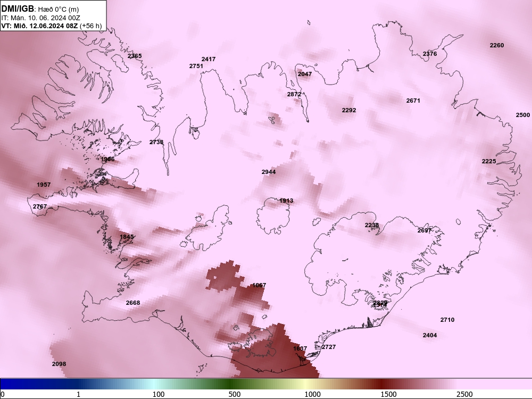Click the map value 2697
532x399 pixels.
click(425, 231)
